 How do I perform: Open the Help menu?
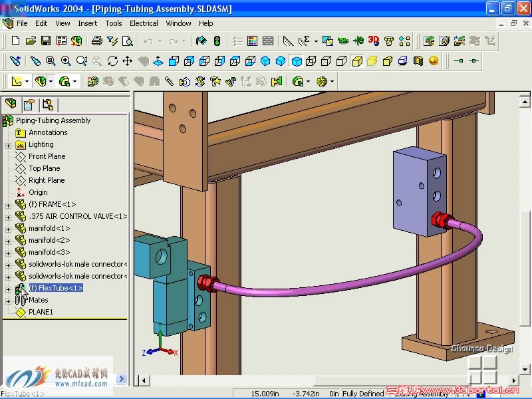tap(206, 23)
